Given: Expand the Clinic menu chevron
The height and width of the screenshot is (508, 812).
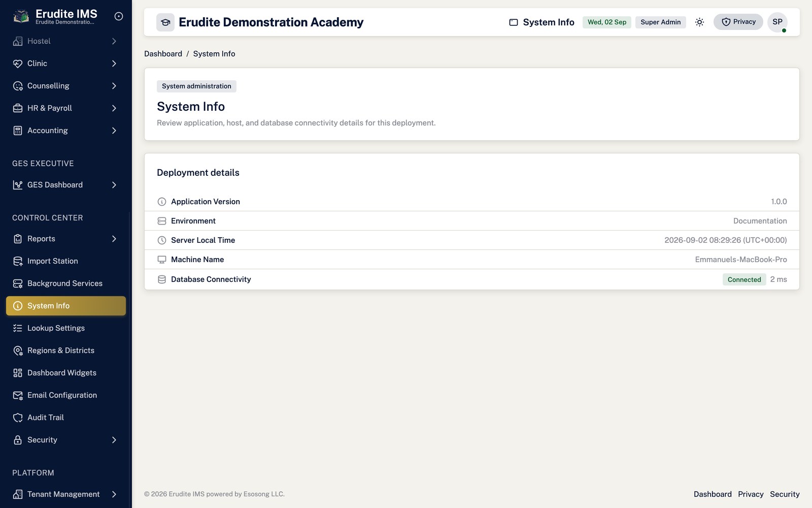Looking at the screenshot, I should 114,63.
